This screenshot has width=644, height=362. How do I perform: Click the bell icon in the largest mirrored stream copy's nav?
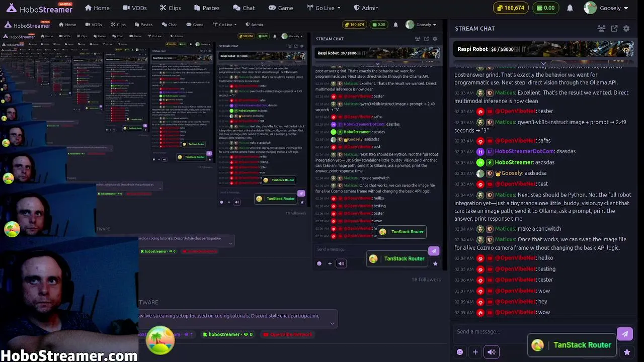[x=395, y=25]
